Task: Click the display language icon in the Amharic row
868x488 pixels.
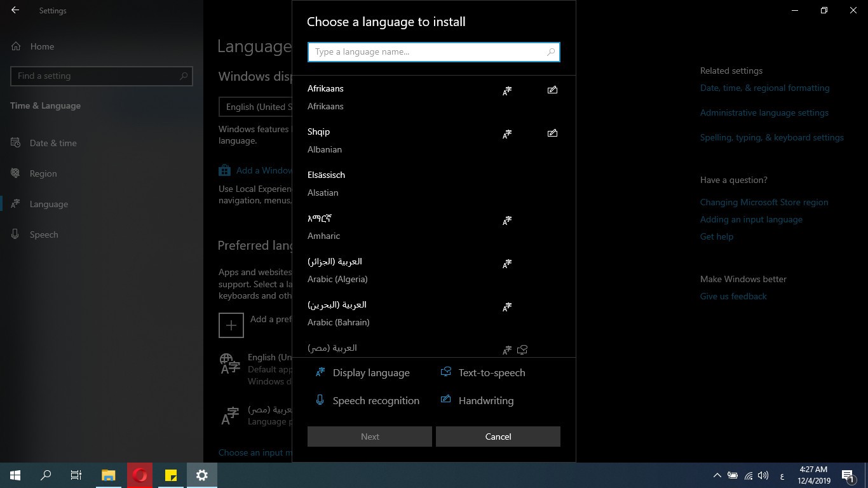Action: click(507, 220)
